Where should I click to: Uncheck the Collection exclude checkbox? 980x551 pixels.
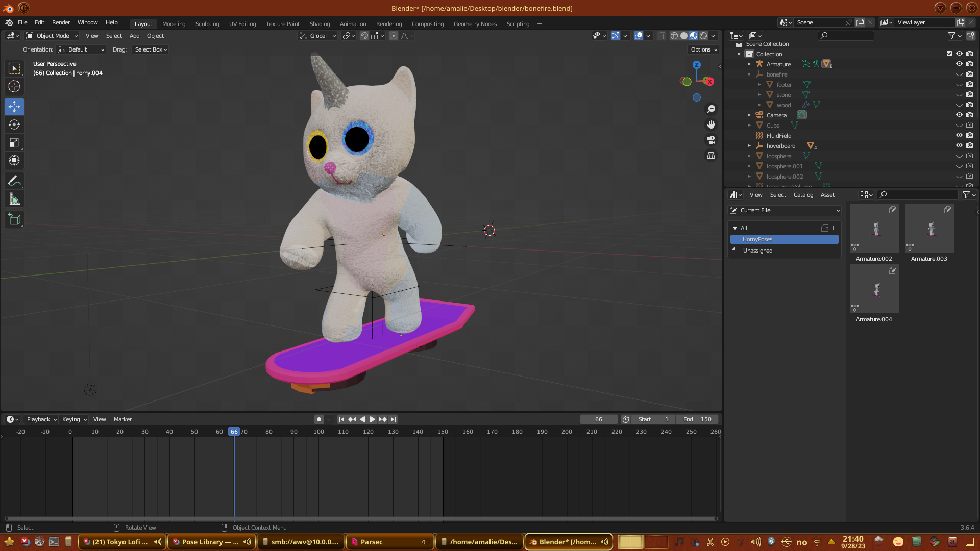click(949, 54)
